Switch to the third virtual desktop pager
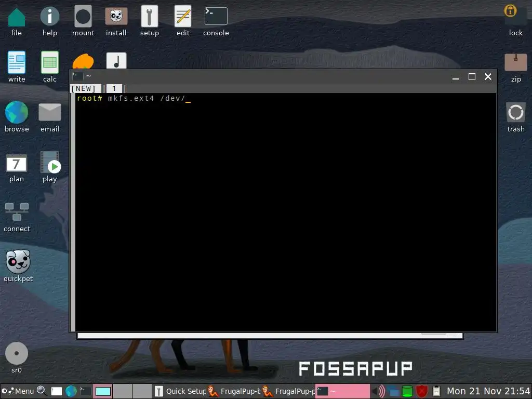Viewport: 532px width, 399px height. pyautogui.click(x=142, y=391)
